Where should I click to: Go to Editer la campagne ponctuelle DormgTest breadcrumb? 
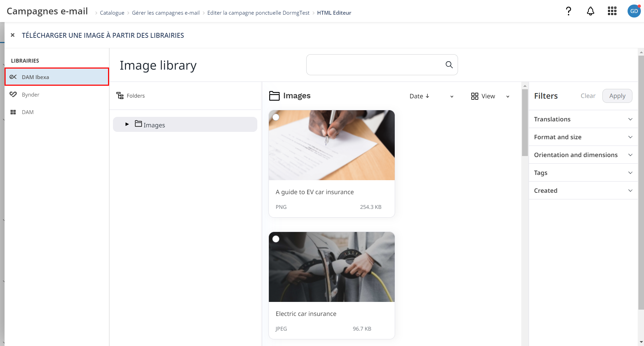tap(258, 13)
